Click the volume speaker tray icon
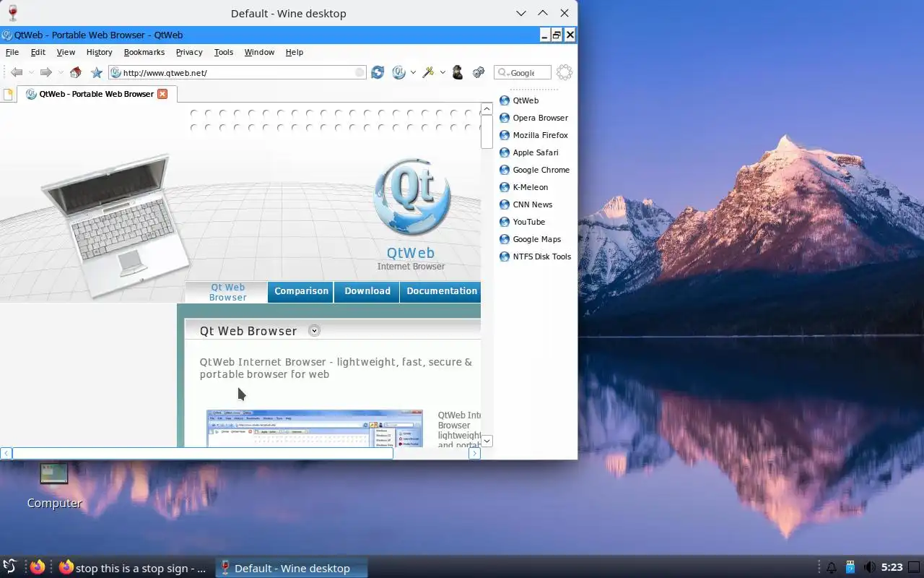The width and height of the screenshot is (924, 578). (x=869, y=568)
